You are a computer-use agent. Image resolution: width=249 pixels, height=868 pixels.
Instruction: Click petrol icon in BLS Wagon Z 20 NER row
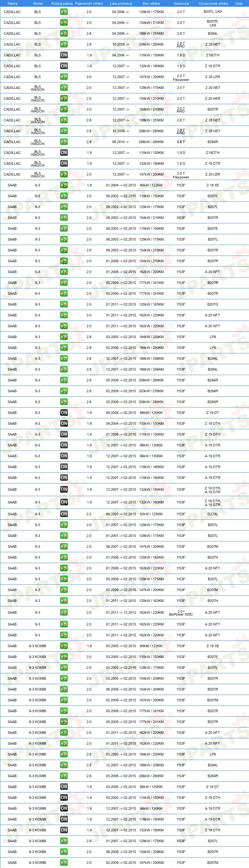64,98
